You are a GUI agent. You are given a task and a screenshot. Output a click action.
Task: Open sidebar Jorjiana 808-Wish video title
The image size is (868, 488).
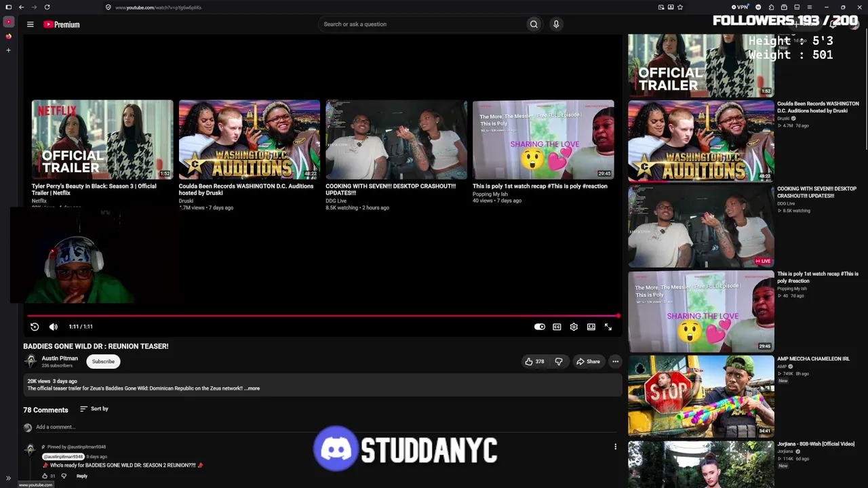click(816, 444)
